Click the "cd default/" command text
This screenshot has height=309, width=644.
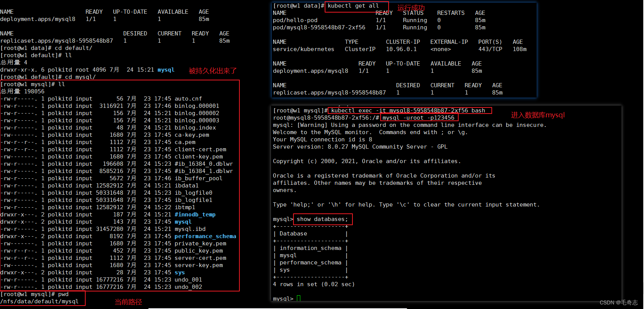click(73, 48)
